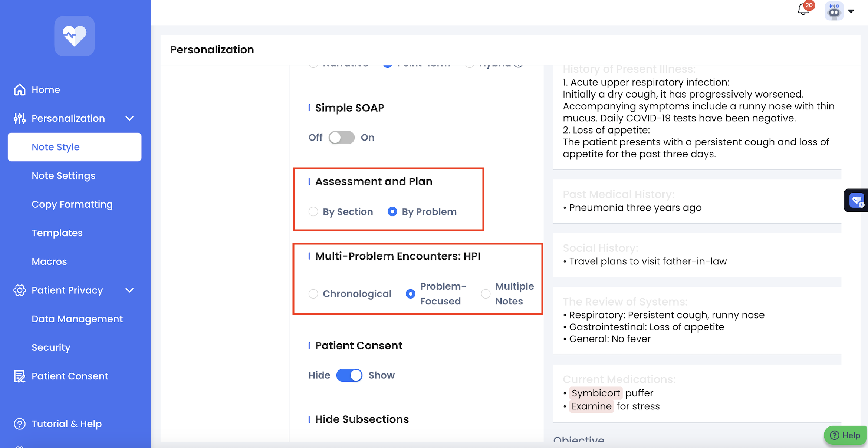The image size is (868, 448).
Task: Open account dropdown arrow beside avatar
Action: click(851, 11)
